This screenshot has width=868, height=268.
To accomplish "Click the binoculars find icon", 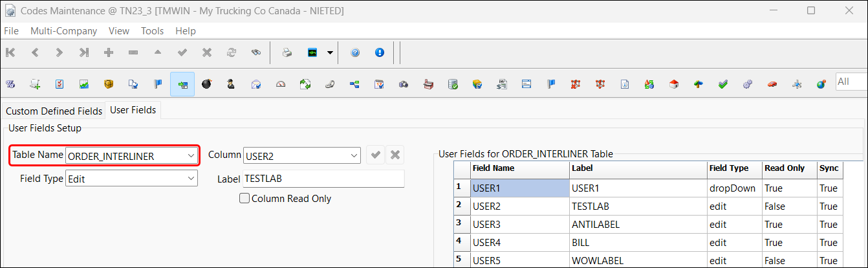I will [x=256, y=52].
